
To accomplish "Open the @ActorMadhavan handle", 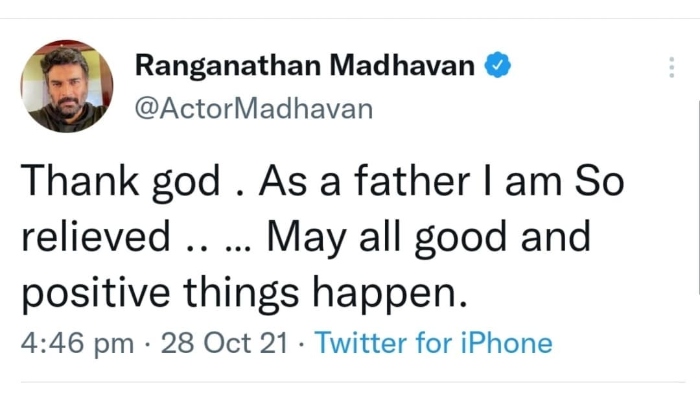I will tap(253, 108).
